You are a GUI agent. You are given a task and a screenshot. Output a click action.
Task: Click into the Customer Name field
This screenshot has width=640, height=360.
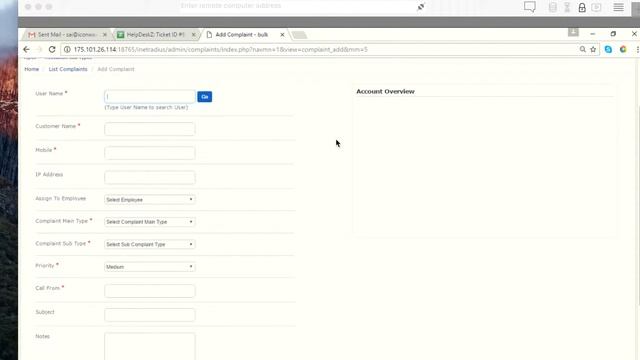tap(150, 129)
